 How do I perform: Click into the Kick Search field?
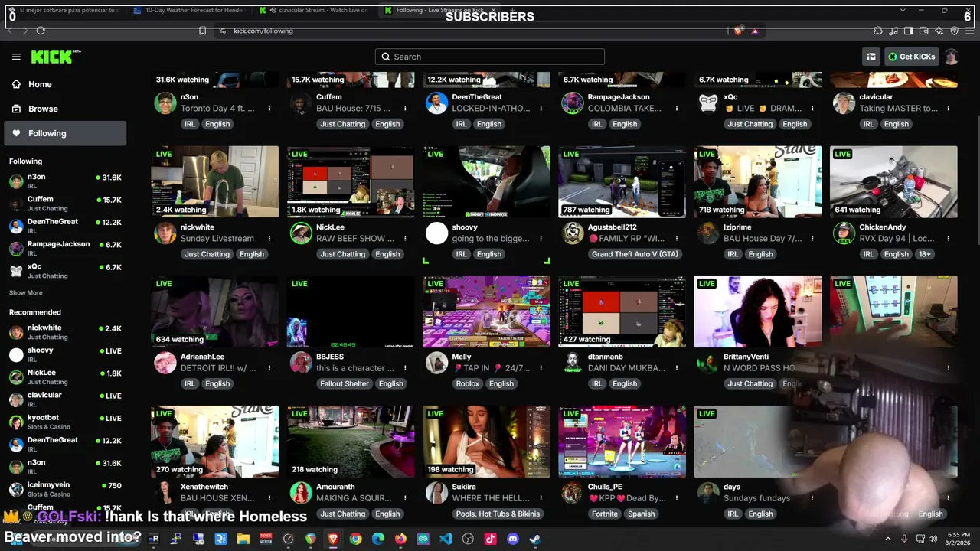tap(490, 57)
